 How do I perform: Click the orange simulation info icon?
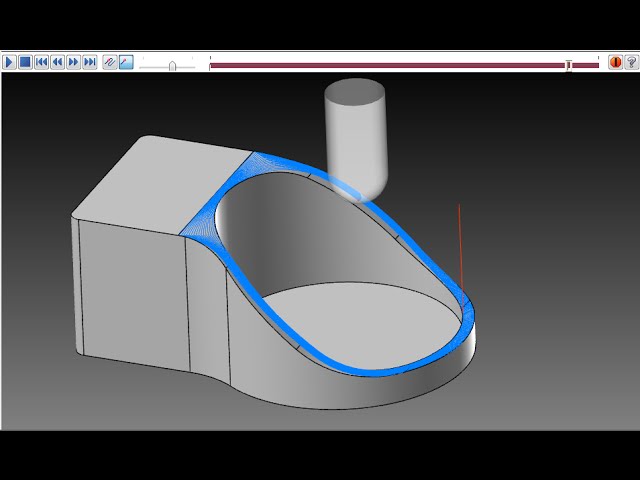point(615,62)
